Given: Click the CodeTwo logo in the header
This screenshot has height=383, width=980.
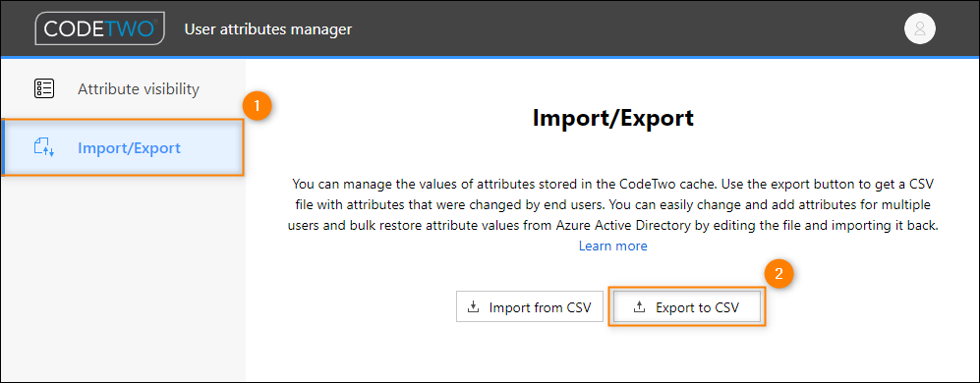Looking at the screenshot, I should (x=100, y=28).
